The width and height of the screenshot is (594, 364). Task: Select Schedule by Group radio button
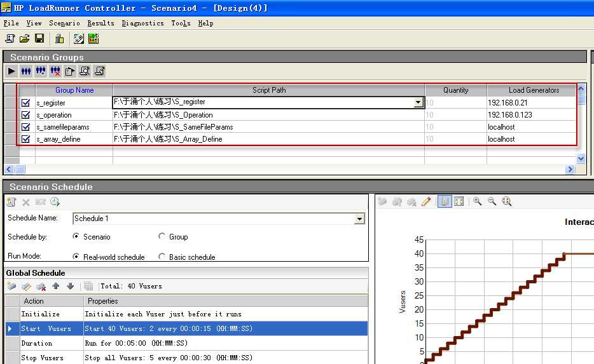coord(162,236)
